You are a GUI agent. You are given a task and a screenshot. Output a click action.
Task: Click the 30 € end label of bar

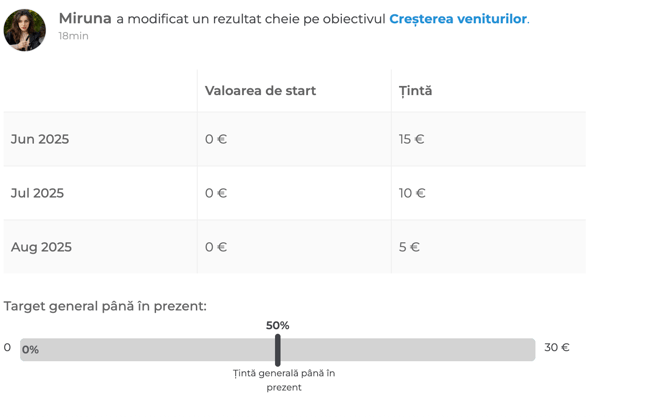557,347
